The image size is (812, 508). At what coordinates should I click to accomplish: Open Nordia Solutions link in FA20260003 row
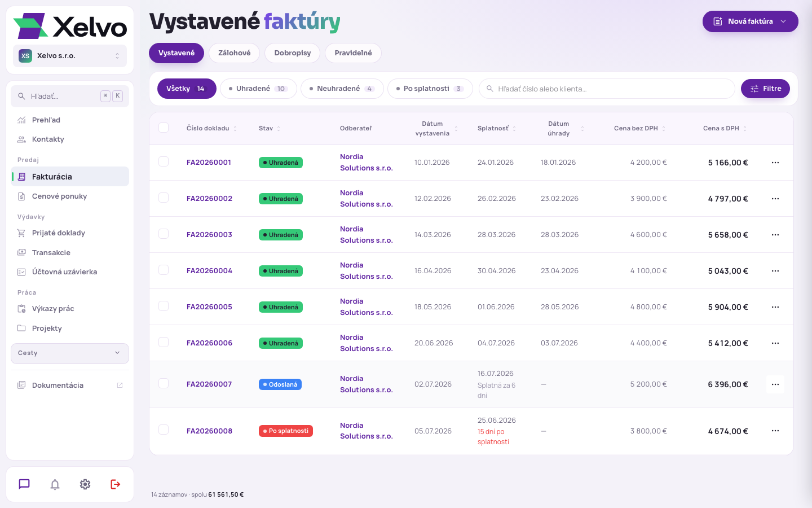(367, 235)
